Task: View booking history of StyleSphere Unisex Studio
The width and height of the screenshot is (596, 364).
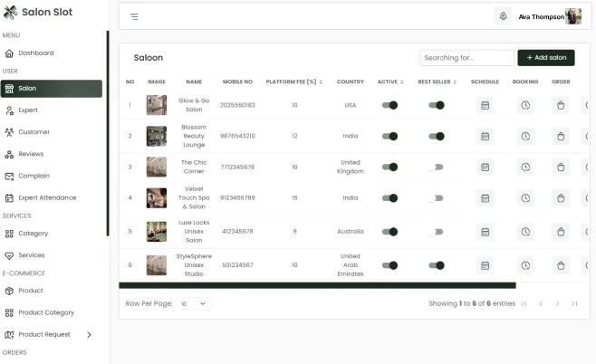Action: coord(525,265)
